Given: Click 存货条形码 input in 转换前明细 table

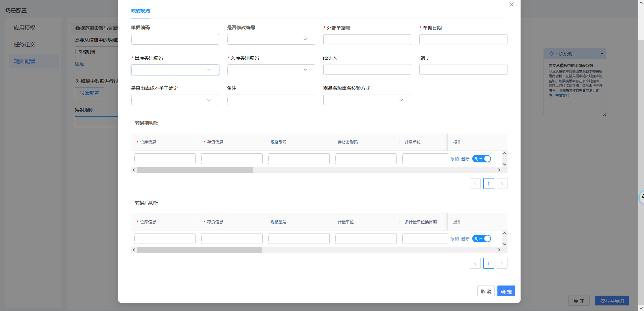Looking at the screenshot, I should pos(366,159).
